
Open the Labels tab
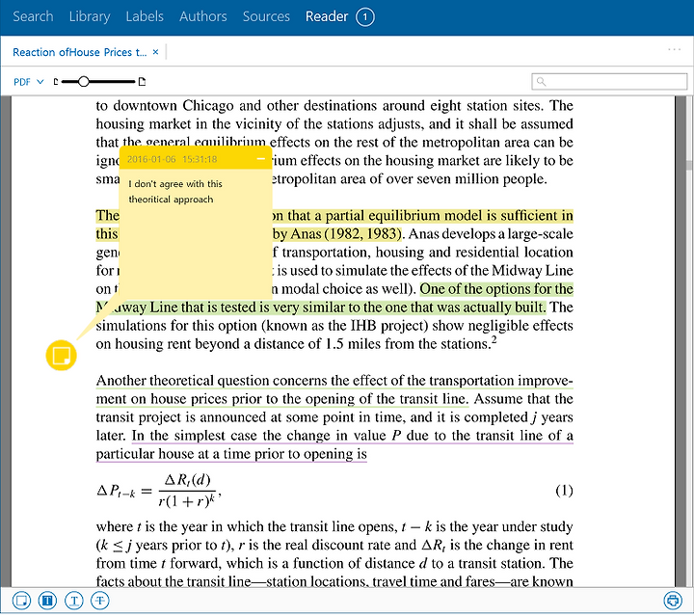[x=145, y=16]
